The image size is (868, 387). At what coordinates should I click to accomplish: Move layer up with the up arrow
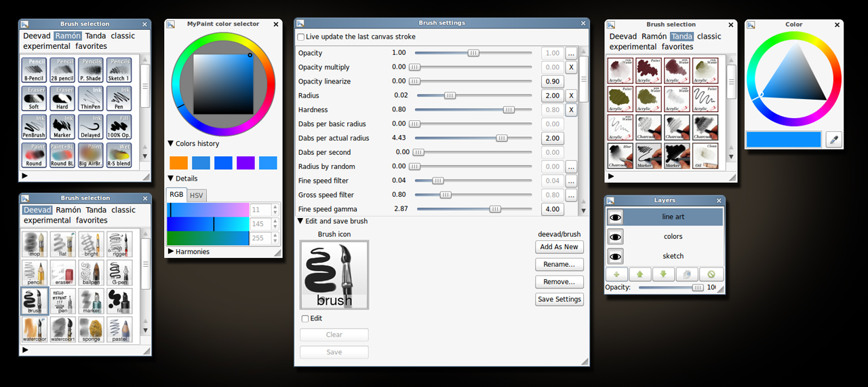click(639, 274)
